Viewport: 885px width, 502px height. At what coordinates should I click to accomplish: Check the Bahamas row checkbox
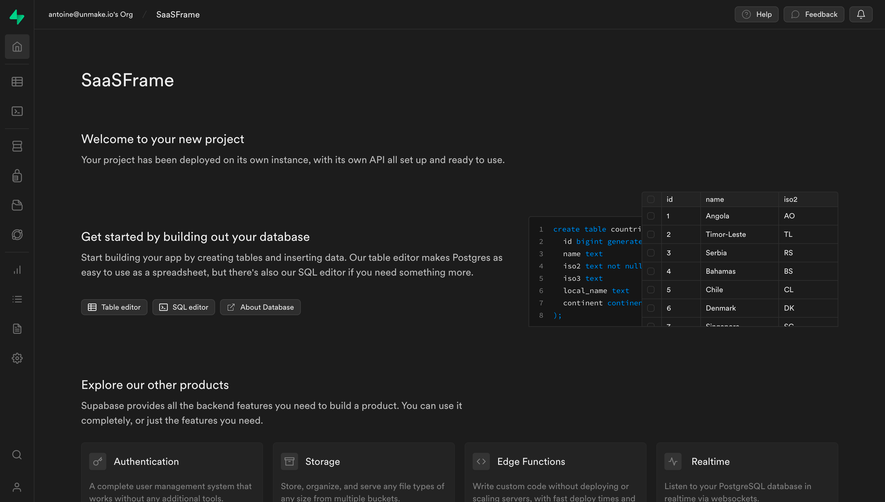(651, 271)
